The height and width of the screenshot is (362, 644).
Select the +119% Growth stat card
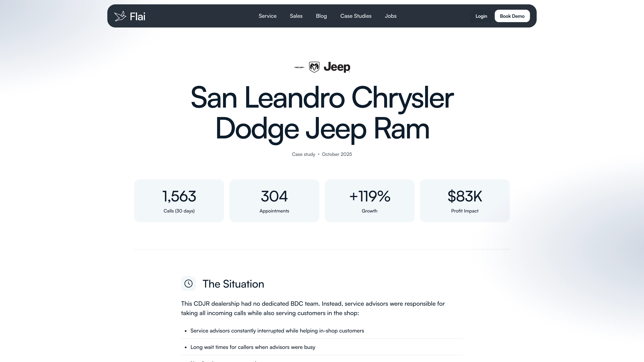[369, 201]
